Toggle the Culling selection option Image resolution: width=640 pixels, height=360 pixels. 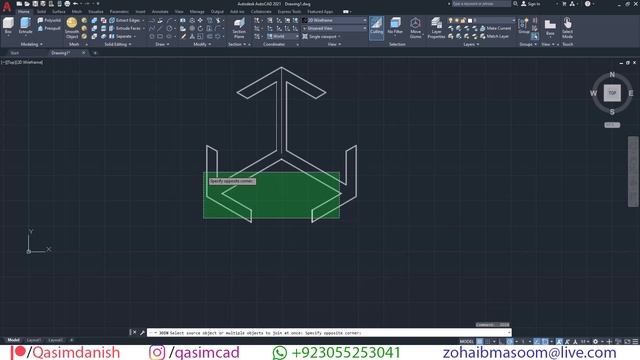pos(376,27)
